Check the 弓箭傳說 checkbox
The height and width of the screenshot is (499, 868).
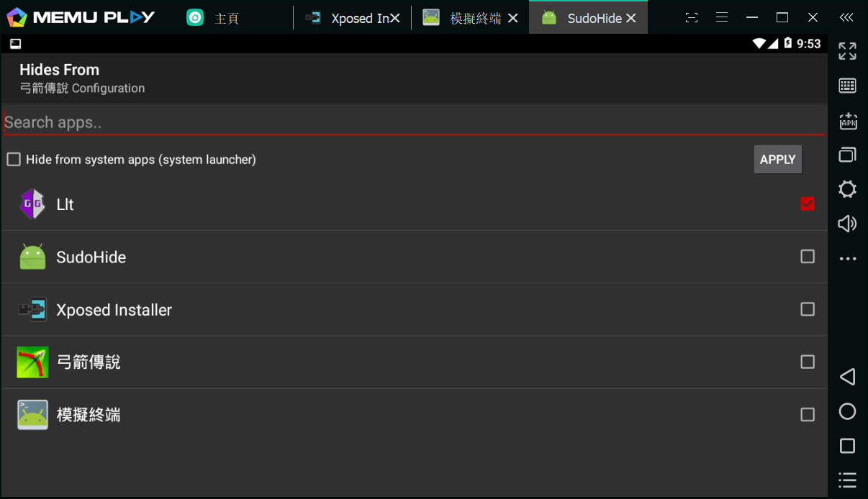coord(808,362)
